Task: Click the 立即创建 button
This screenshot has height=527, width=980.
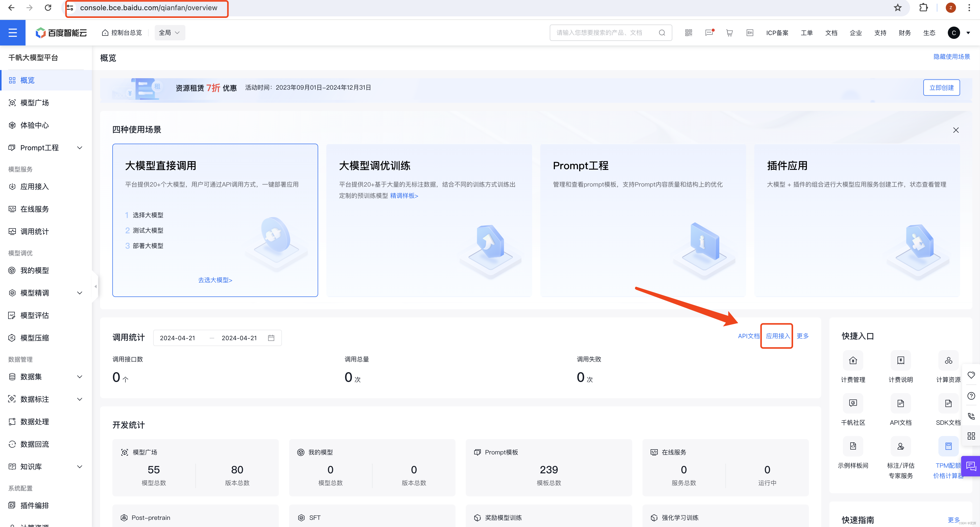Action: [x=941, y=88]
